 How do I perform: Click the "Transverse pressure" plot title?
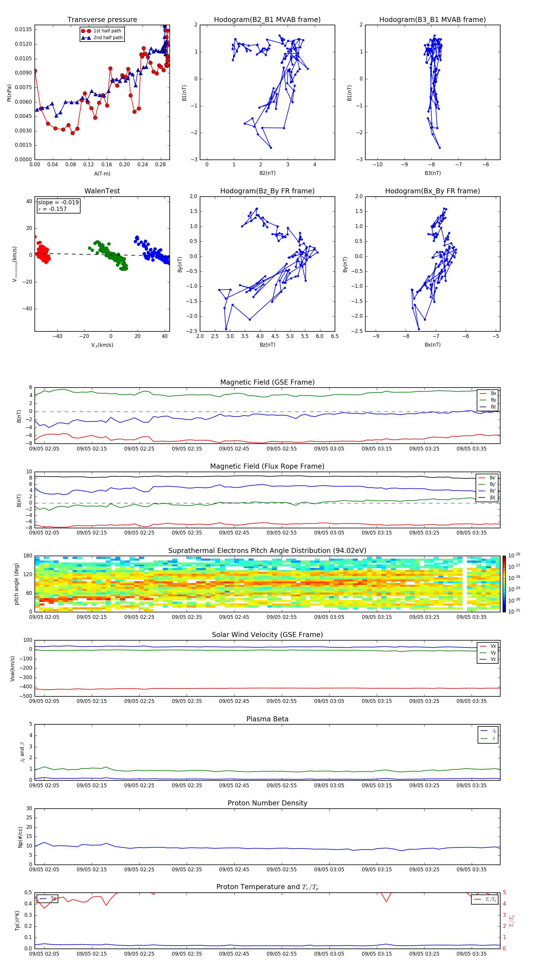102,19
